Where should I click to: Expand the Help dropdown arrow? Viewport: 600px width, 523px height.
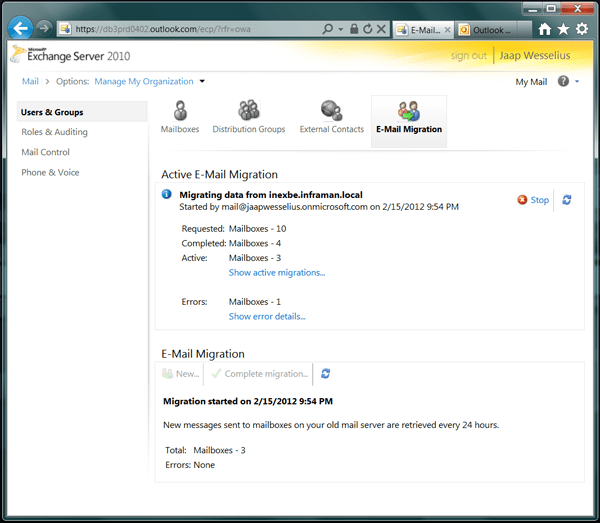[x=577, y=81]
